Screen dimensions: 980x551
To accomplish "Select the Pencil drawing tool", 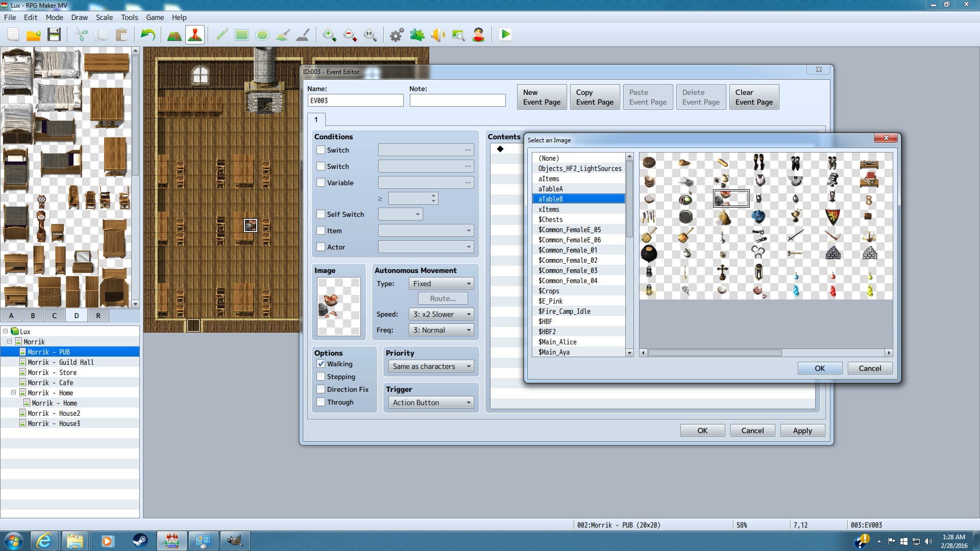I will [x=222, y=35].
